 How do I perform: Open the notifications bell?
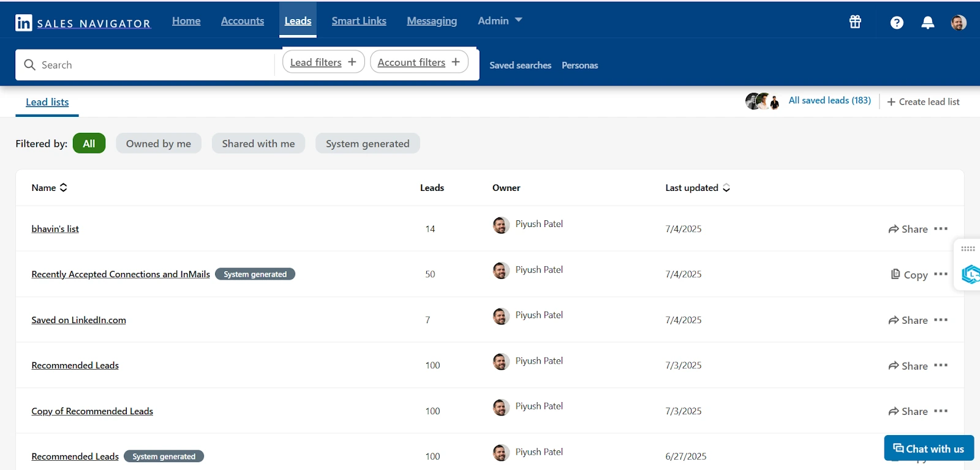(x=928, y=23)
